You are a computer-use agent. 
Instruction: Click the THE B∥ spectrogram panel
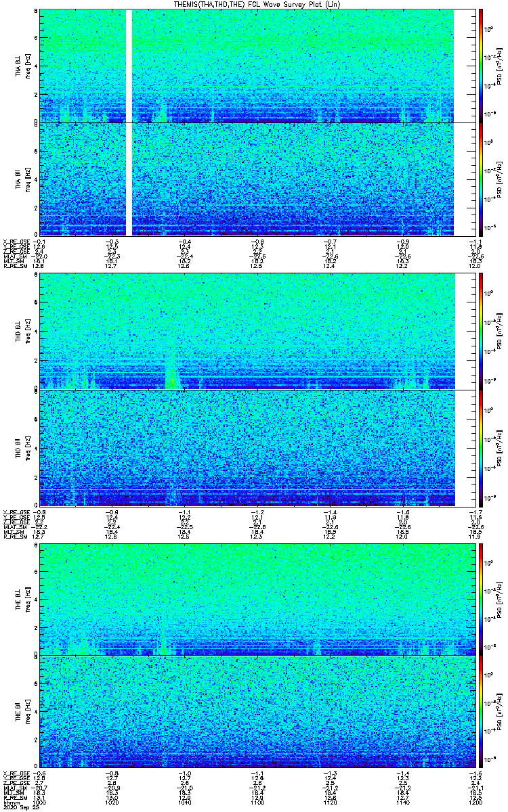point(256,712)
